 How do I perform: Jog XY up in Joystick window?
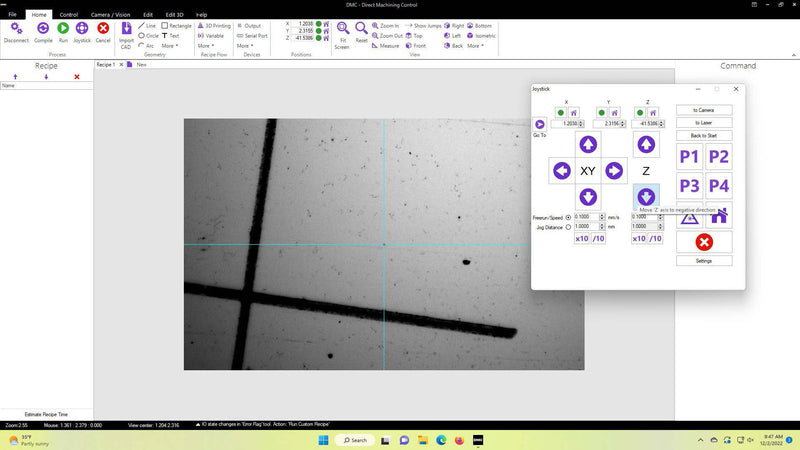(x=588, y=144)
